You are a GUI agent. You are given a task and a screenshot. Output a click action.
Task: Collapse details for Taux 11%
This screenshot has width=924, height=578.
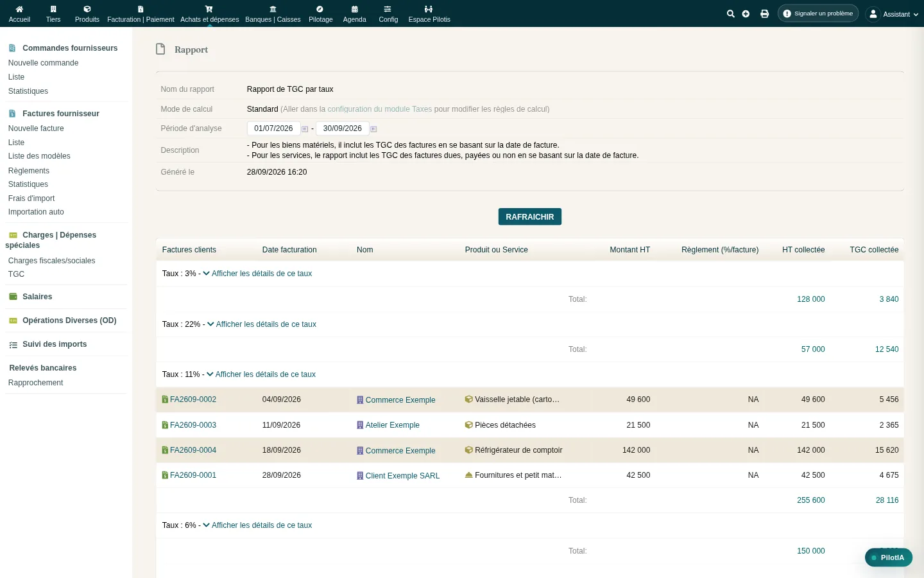(x=261, y=374)
